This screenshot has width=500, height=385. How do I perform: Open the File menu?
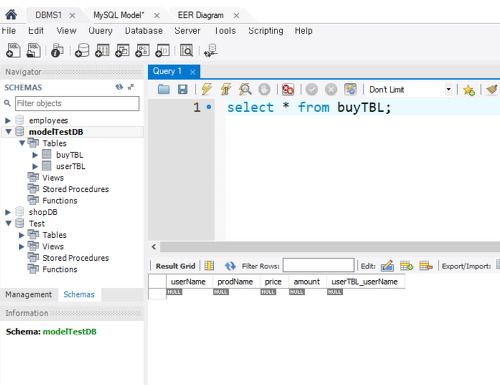coord(8,31)
